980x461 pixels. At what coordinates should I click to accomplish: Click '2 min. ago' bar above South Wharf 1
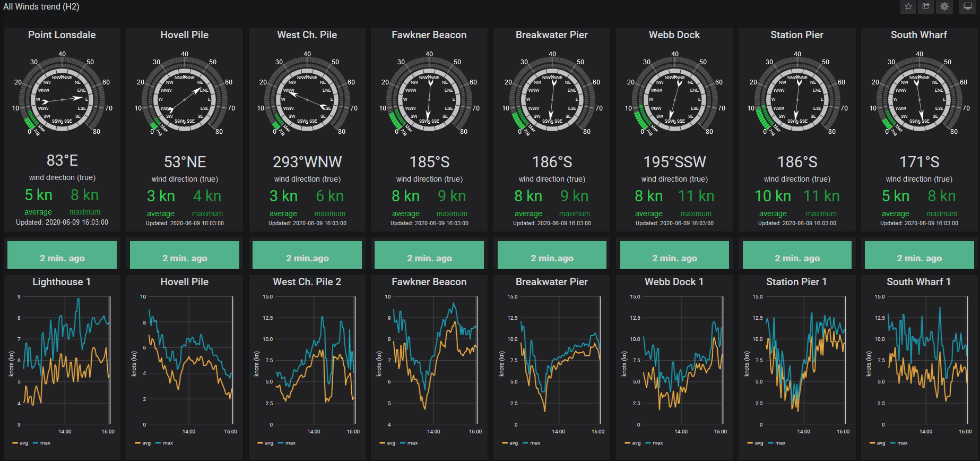(x=919, y=255)
